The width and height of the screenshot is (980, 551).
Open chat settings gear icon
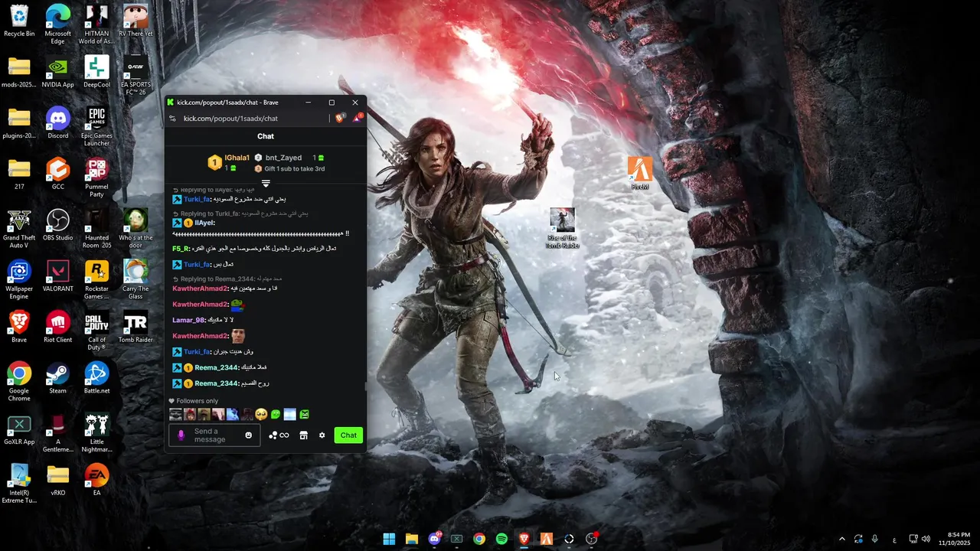[x=322, y=435]
